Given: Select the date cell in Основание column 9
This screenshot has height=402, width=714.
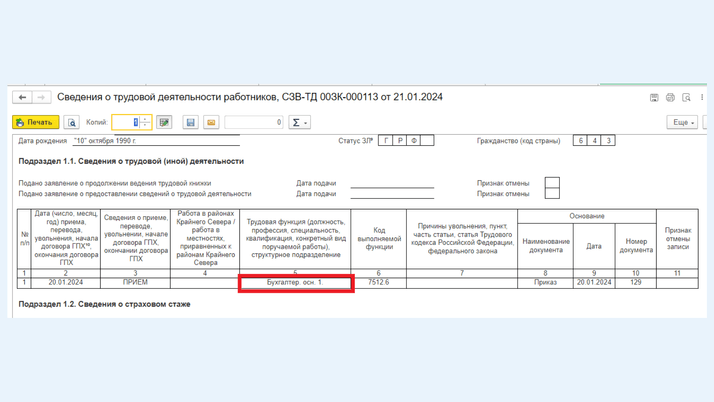Looking at the screenshot, I should (594, 283).
